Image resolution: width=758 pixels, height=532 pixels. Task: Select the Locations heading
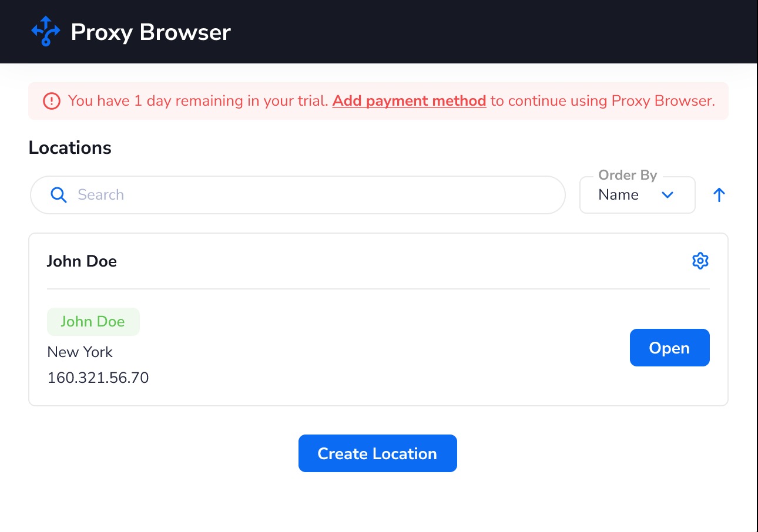[x=69, y=147]
